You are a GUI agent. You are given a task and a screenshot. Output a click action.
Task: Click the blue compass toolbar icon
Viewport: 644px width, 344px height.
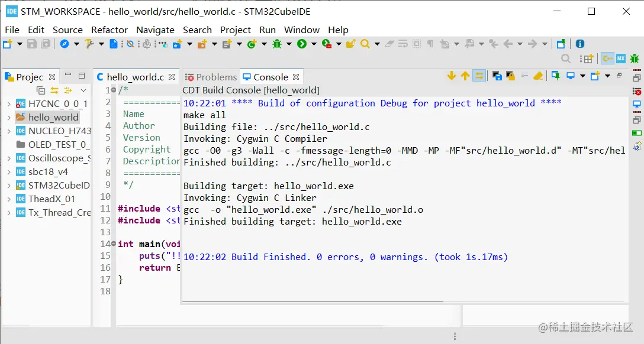65,44
